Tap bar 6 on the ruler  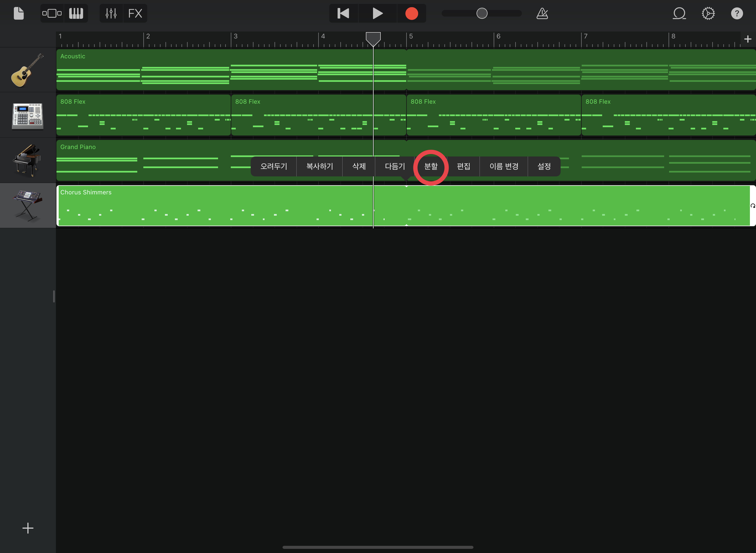click(x=498, y=36)
